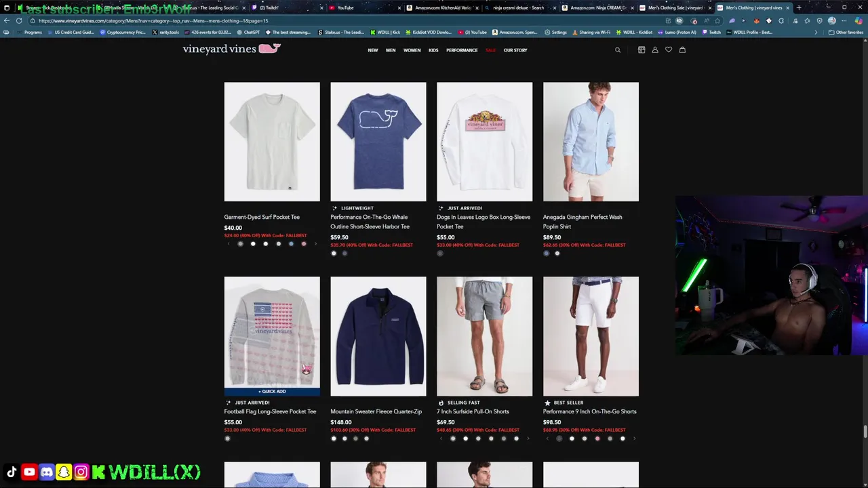The width and height of the screenshot is (868, 488).
Task: Click the Snapchat icon in the overlay
Action: click(64, 472)
